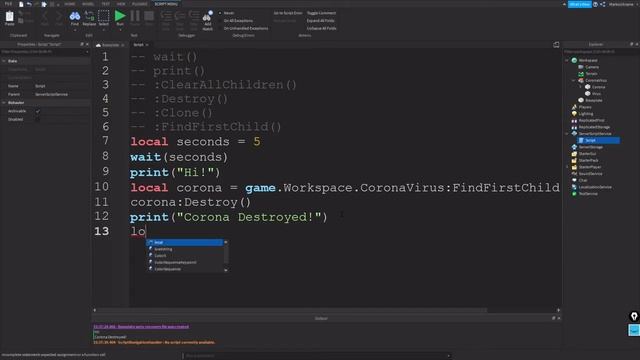This screenshot has width=640, height=360.
Task: Select ReplicatedFirst in Explorer
Action: pyautogui.click(x=588, y=120)
